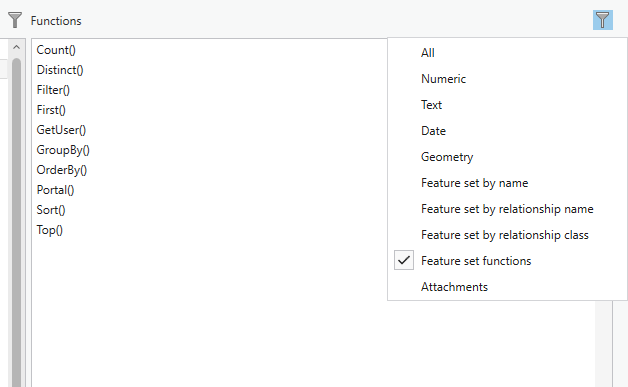This screenshot has width=628, height=387.
Task: Pick OrderBy() from functions list
Action: click(62, 170)
